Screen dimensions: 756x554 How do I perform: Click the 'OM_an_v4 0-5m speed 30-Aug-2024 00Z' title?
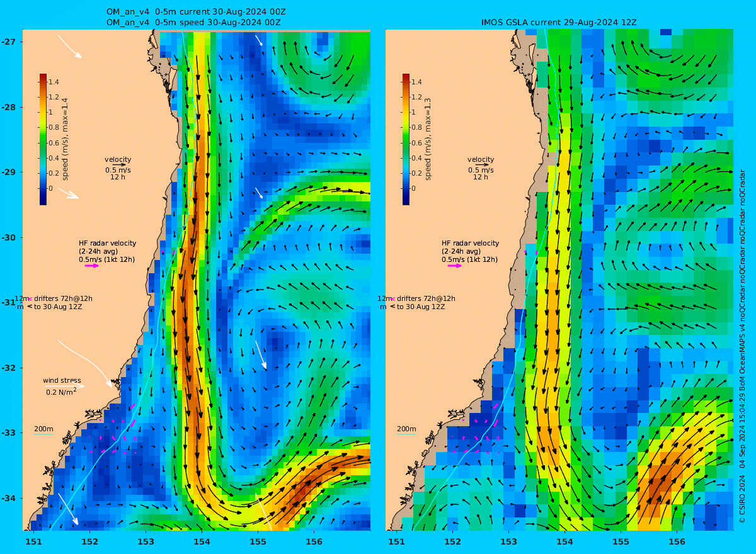tap(193, 22)
